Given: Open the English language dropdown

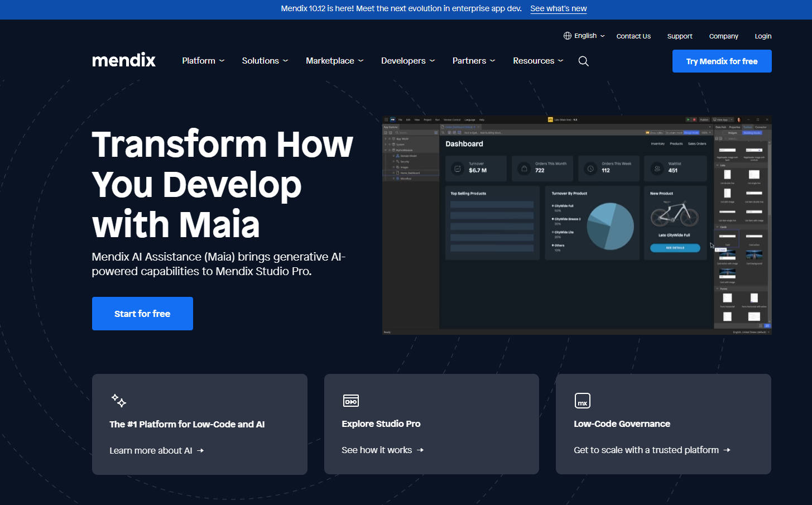Looking at the screenshot, I should [x=584, y=36].
